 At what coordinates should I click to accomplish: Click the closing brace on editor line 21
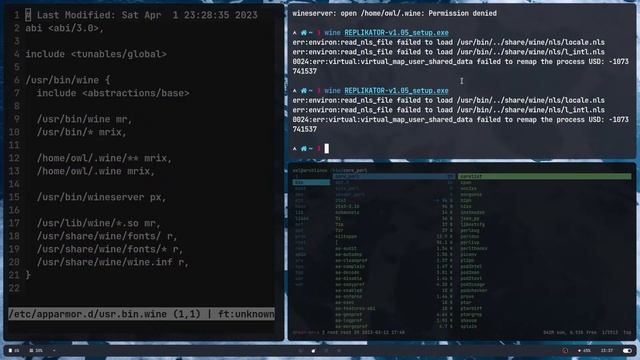coord(28,275)
